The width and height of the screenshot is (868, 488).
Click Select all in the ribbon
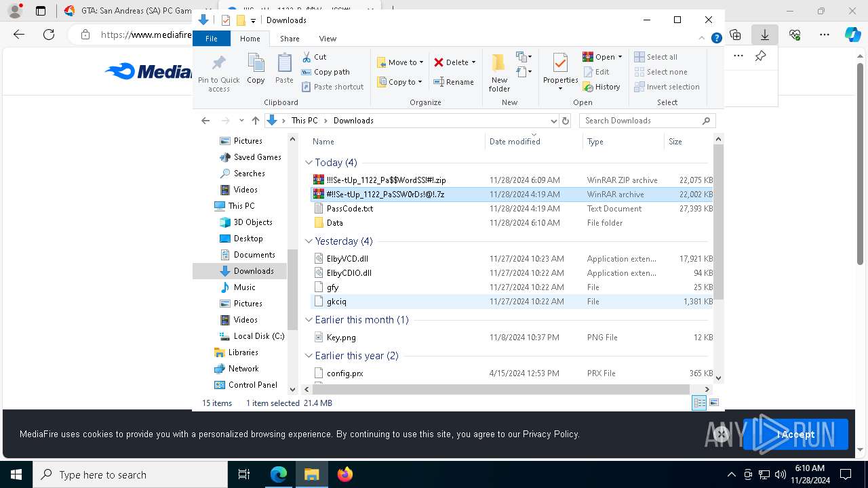coord(656,57)
